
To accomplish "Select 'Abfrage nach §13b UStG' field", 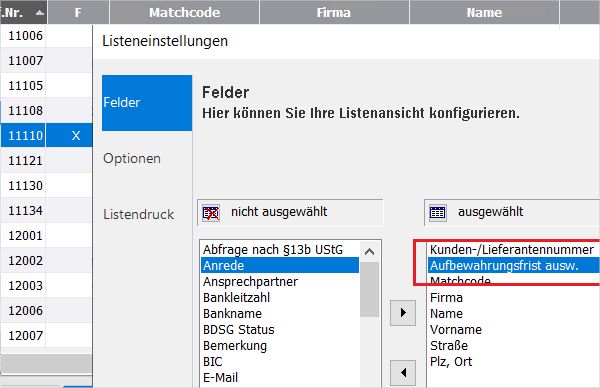I will point(280,249).
